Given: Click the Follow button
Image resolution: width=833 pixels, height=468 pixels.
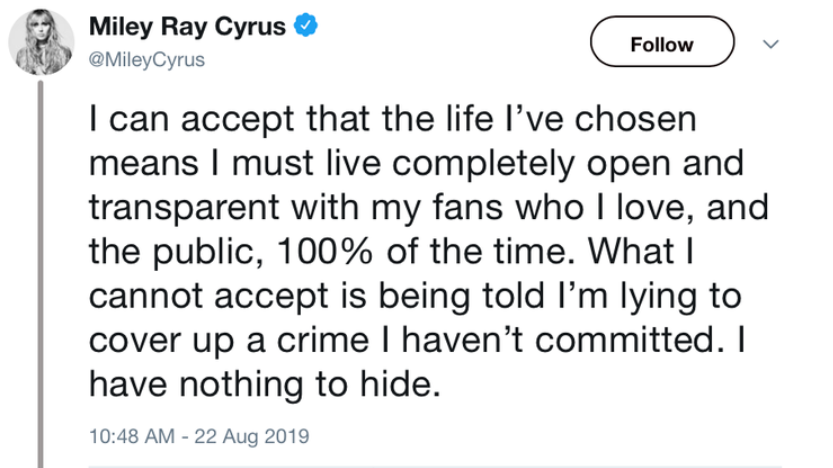Looking at the screenshot, I should [661, 44].
